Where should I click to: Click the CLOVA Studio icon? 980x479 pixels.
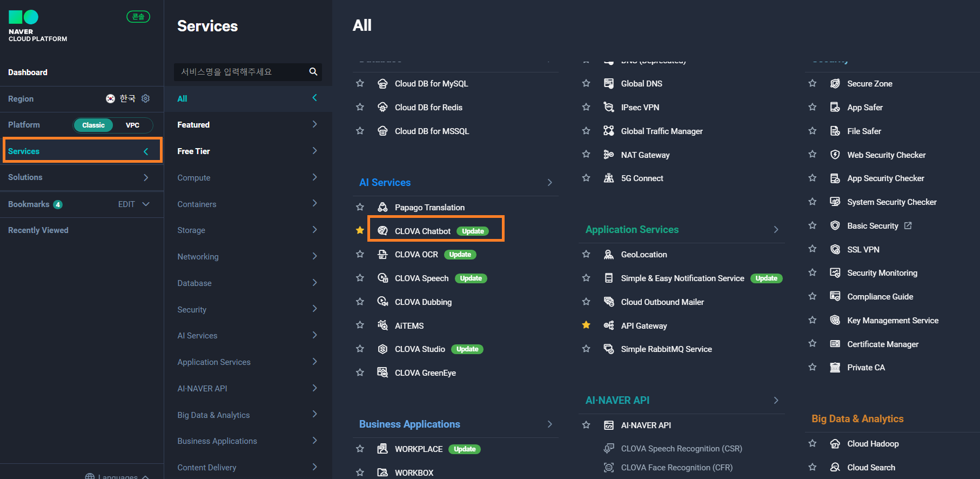382,349
